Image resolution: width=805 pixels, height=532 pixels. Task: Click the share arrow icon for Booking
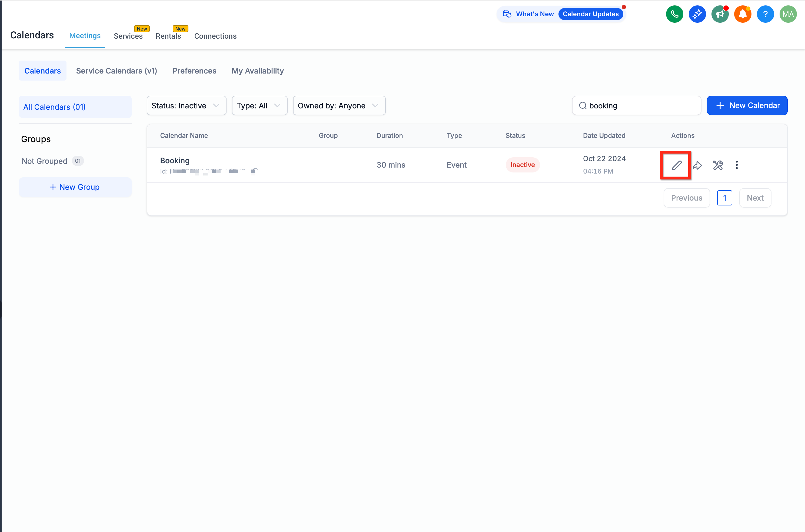(x=697, y=165)
